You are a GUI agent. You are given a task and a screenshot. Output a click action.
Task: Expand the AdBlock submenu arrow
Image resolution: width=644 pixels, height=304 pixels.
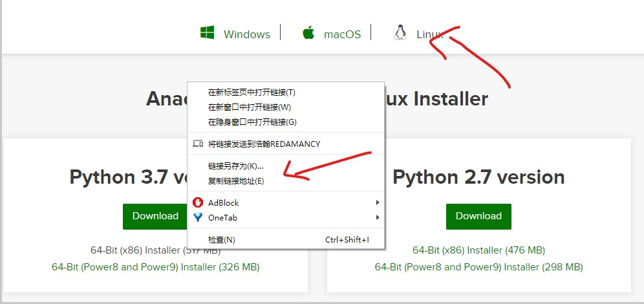tap(377, 202)
